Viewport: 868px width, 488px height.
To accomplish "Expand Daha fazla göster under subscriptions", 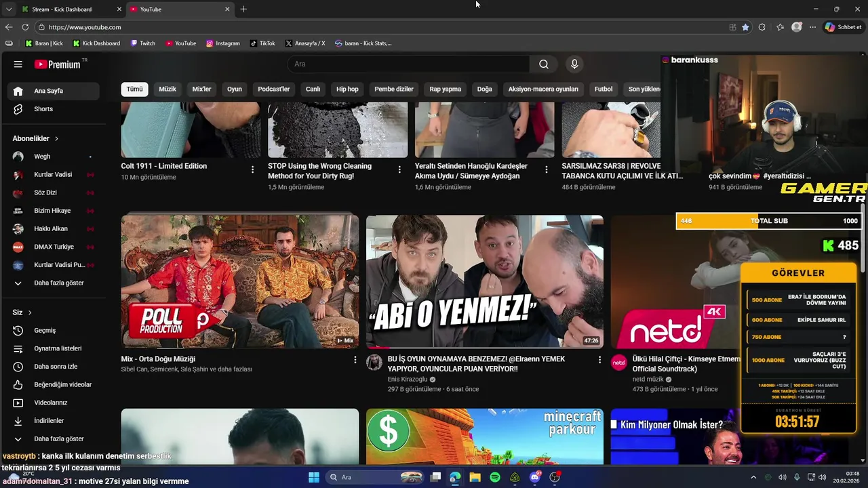I will pyautogui.click(x=54, y=283).
